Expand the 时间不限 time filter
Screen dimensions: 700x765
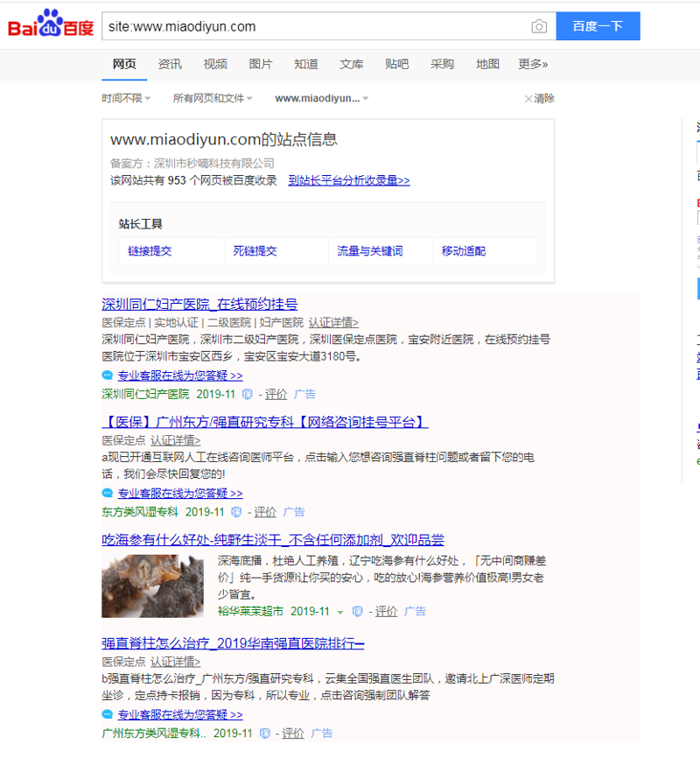click(126, 99)
